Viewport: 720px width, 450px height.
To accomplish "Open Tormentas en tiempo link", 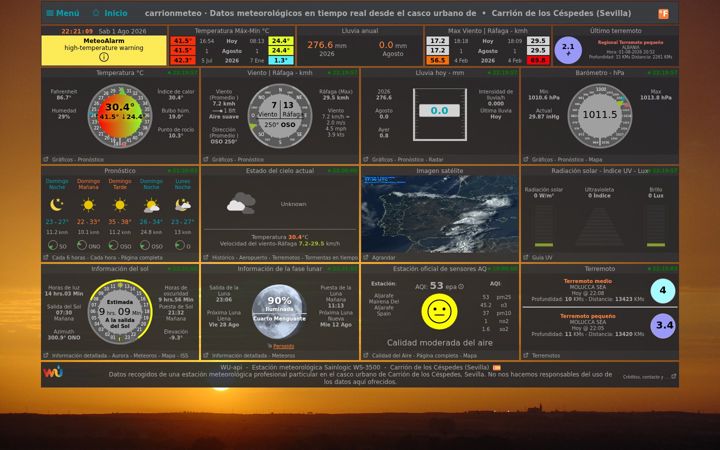I will (x=332, y=258).
